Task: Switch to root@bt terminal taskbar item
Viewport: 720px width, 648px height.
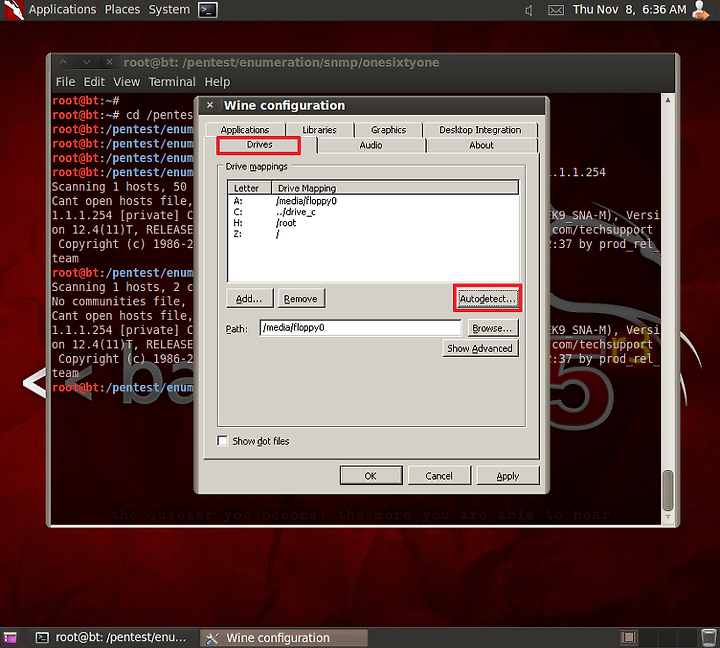Action: [x=112, y=637]
